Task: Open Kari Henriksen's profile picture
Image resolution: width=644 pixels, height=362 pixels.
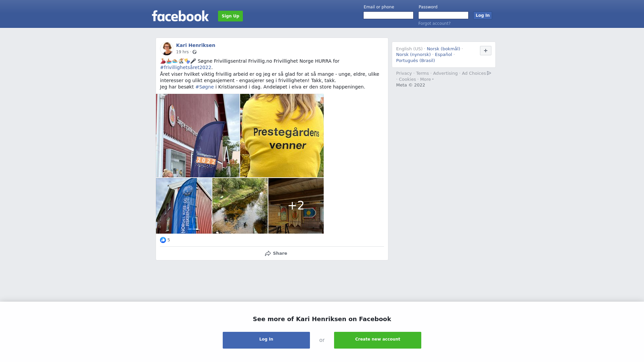Action: tap(167, 49)
